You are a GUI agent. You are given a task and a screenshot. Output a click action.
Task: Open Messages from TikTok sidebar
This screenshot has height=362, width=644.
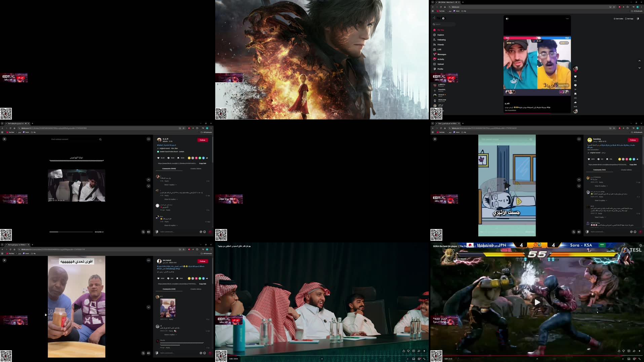(x=434, y=54)
